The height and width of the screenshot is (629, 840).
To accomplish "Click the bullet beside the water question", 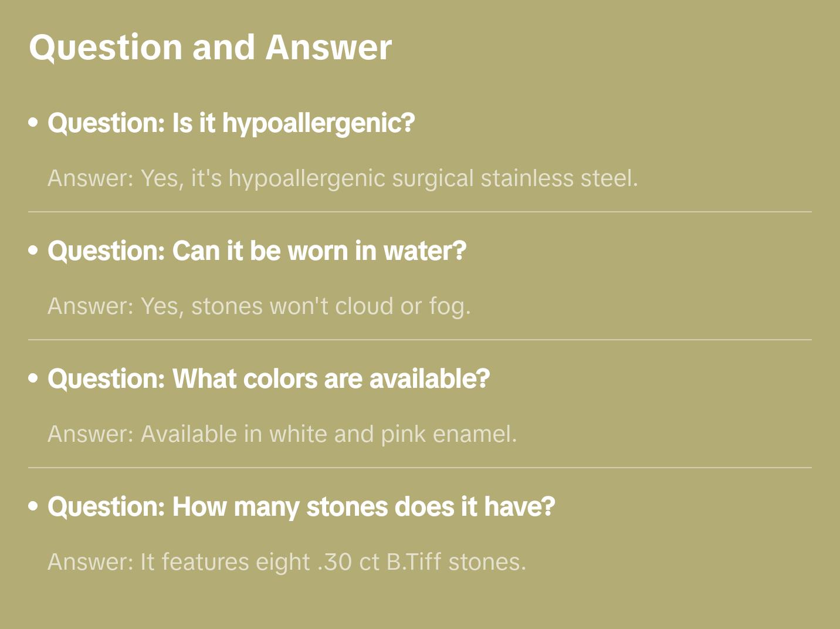I will pos(33,251).
